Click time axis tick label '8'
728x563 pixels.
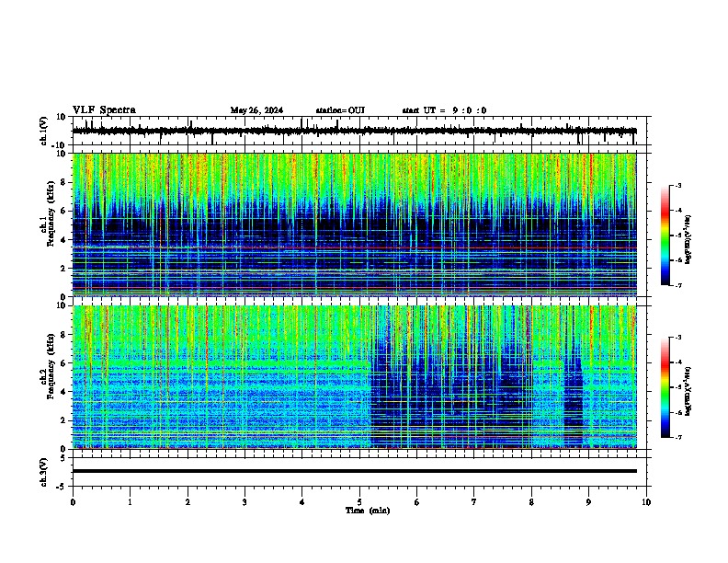[x=531, y=502]
